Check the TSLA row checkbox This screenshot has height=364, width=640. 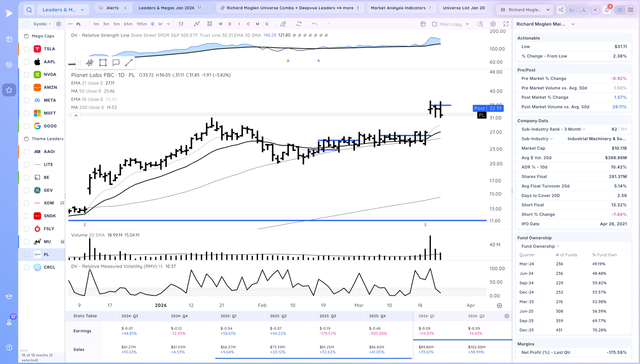[26, 49]
